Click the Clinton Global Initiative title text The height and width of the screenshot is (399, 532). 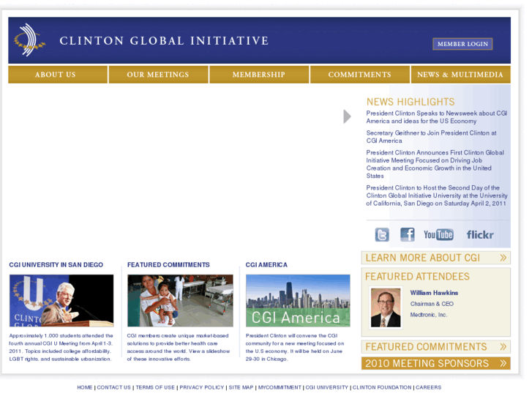(164, 41)
